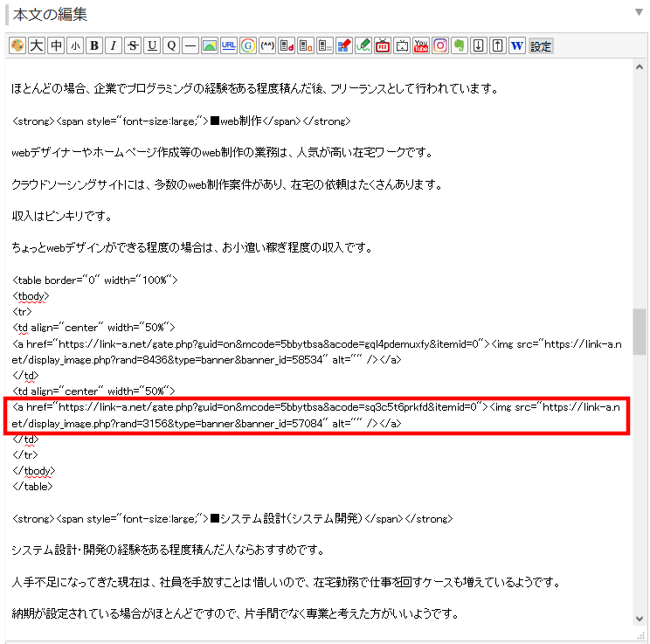Screen dimensions: 650x644
Task: Click the line starting '納期が設定されている'
Action: pos(235,613)
